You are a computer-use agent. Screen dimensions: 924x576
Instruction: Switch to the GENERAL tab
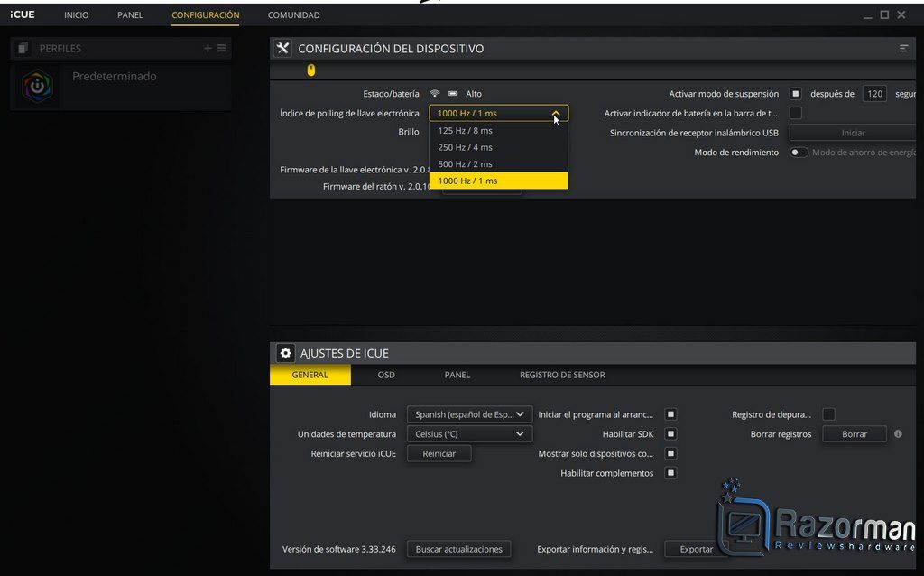point(310,375)
